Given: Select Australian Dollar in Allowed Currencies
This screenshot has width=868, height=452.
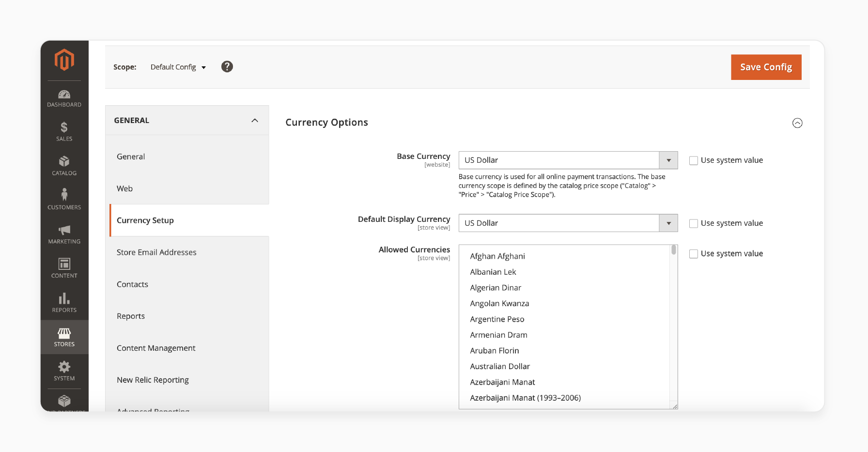Looking at the screenshot, I should [x=564, y=366].
